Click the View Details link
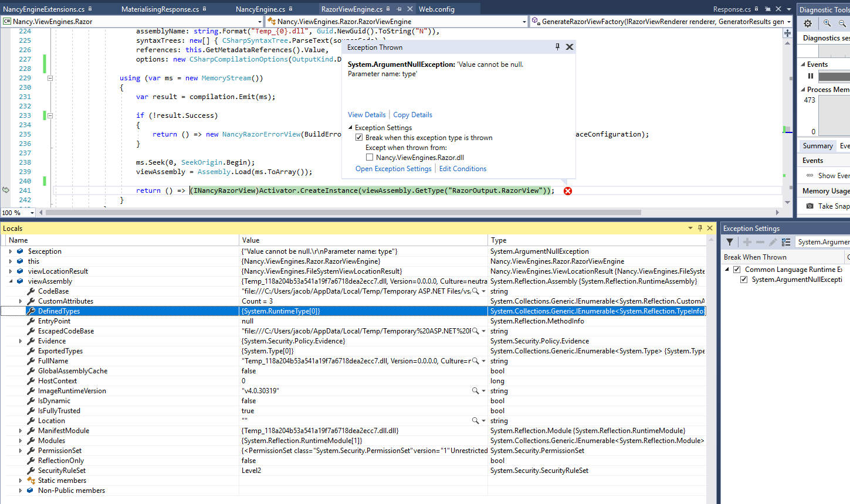The height and width of the screenshot is (504, 850). [x=367, y=115]
